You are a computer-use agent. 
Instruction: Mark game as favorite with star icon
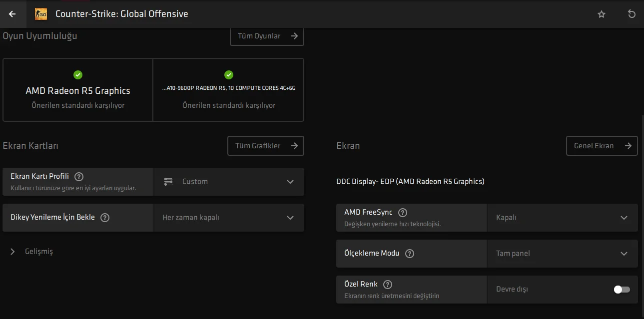coord(602,14)
